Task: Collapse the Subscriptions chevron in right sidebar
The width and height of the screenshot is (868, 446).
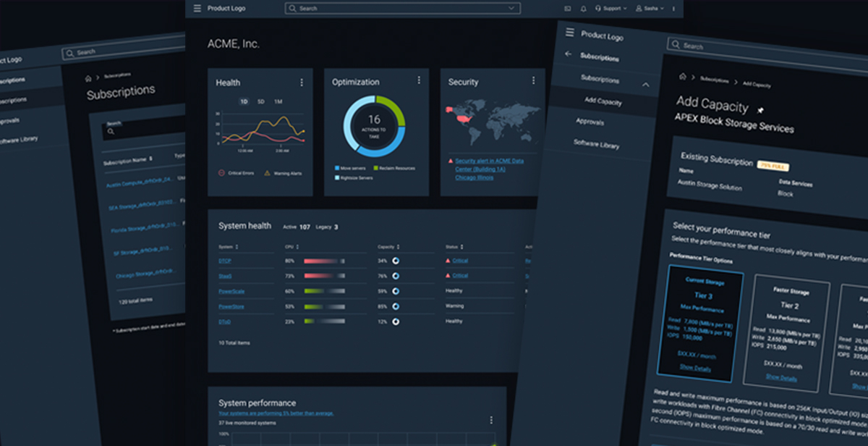Action: (x=645, y=85)
